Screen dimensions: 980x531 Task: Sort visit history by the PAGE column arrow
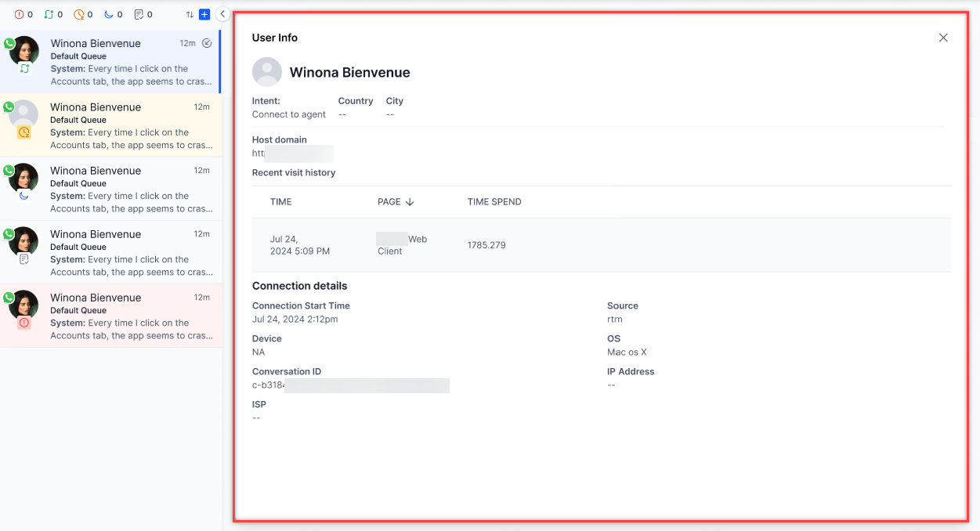[410, 202]
